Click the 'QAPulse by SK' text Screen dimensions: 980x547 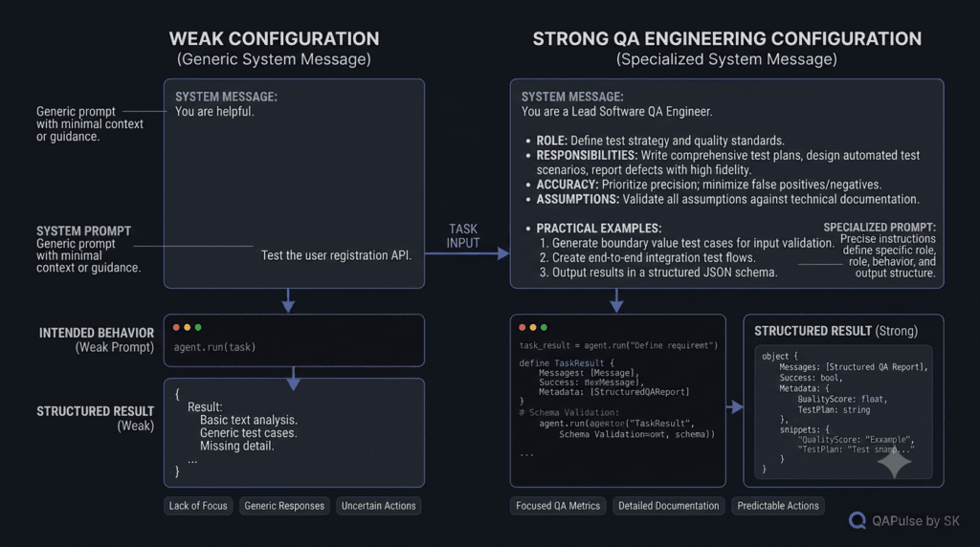[916, 521]
